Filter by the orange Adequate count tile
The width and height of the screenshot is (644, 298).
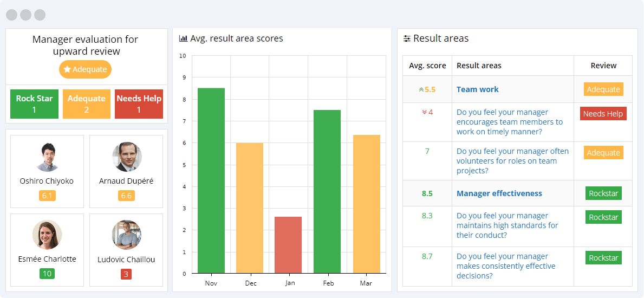[87, 104]
